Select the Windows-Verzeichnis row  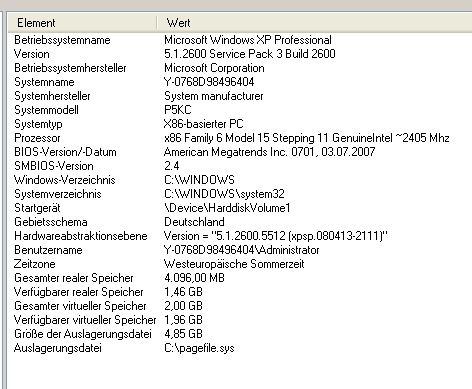[x=65, y=180]
